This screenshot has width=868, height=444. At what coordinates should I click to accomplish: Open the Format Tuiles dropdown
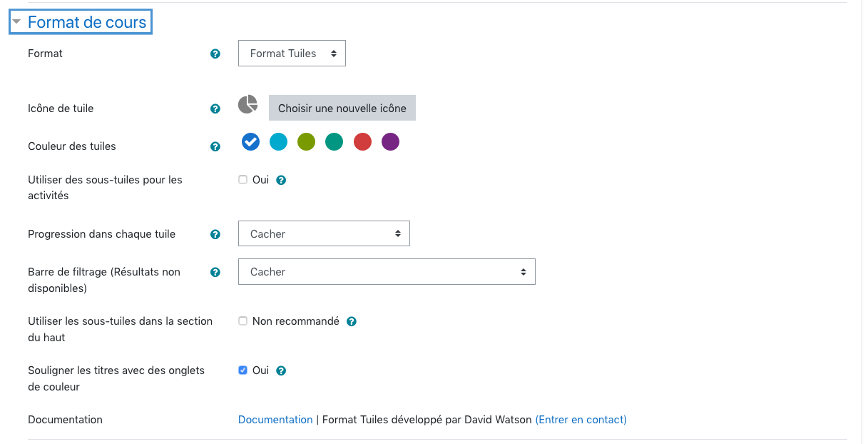(x=292, y=54)
